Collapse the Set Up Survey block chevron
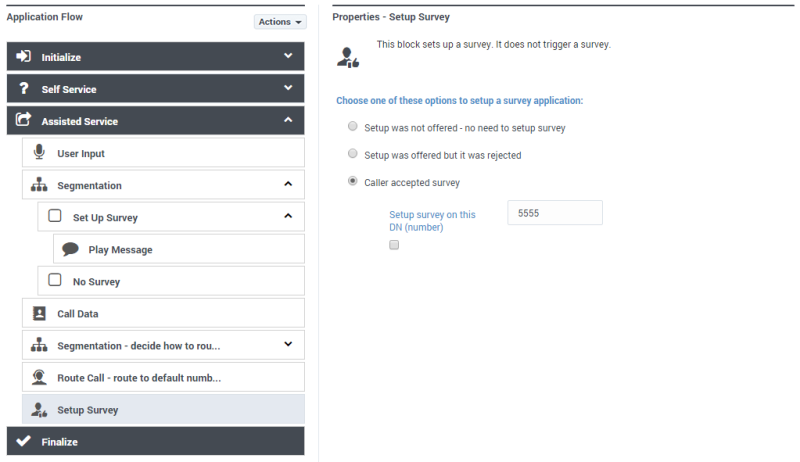 point(288,216)
